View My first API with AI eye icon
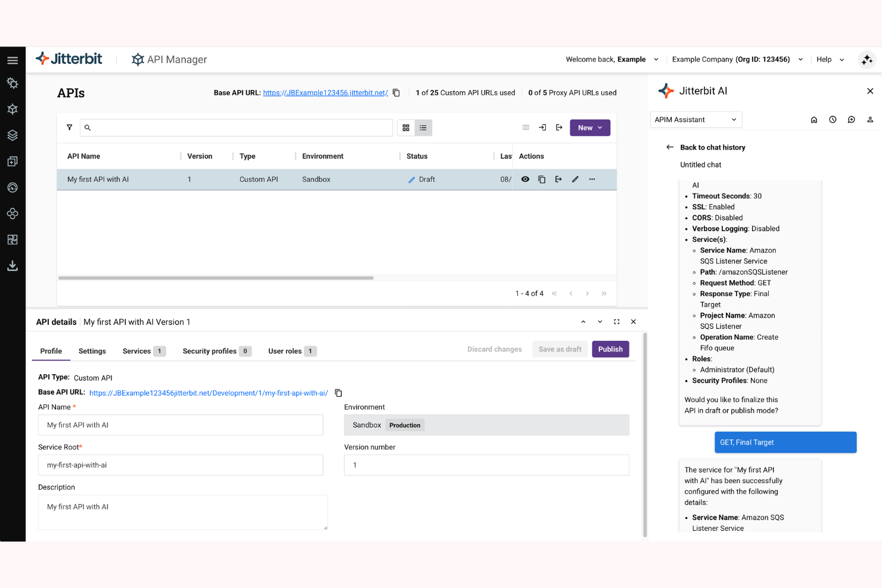 (525, 179)
